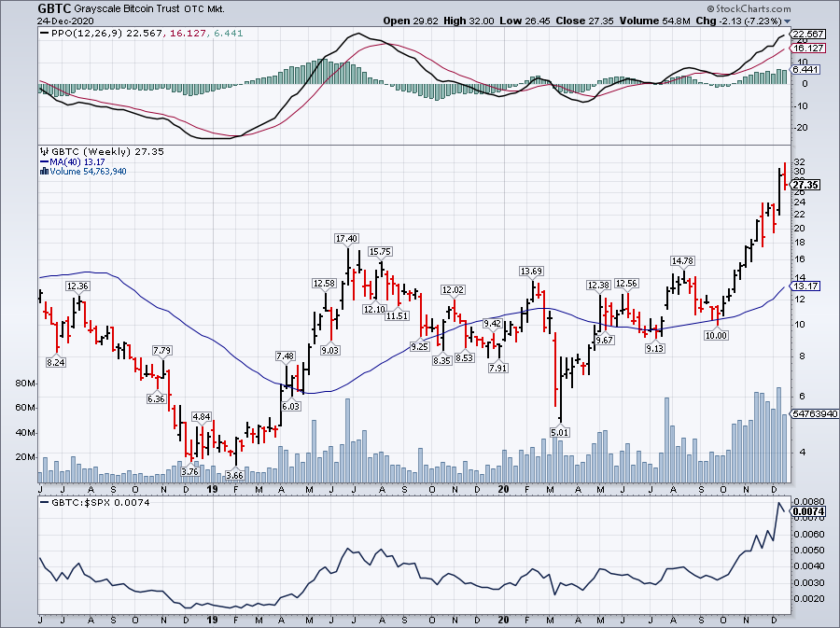Click the MA(40) 13.17 legend entry

[x=77, y=162]
